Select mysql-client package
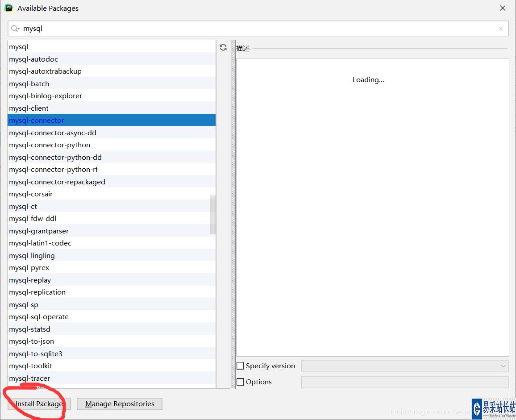The width and height of the screenshot is (516, 420). (112, 108)
